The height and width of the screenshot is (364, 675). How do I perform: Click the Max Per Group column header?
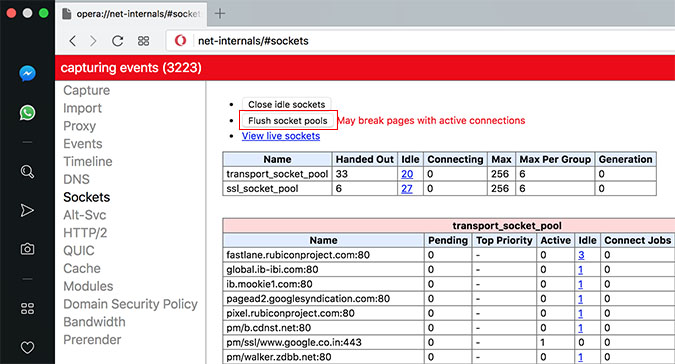click(x=555, y=159)
